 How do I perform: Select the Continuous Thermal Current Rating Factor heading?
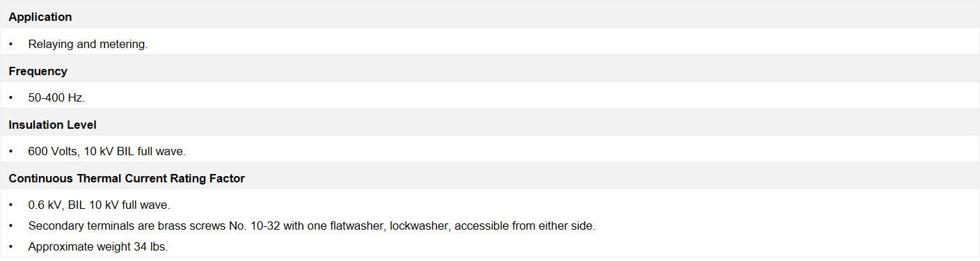coord(127,179)
